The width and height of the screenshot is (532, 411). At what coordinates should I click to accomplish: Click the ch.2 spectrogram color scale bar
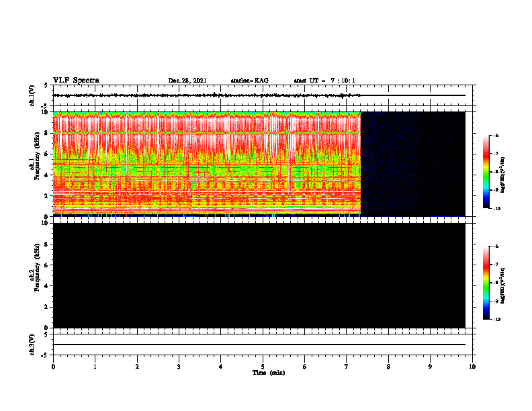pos(486,283)
